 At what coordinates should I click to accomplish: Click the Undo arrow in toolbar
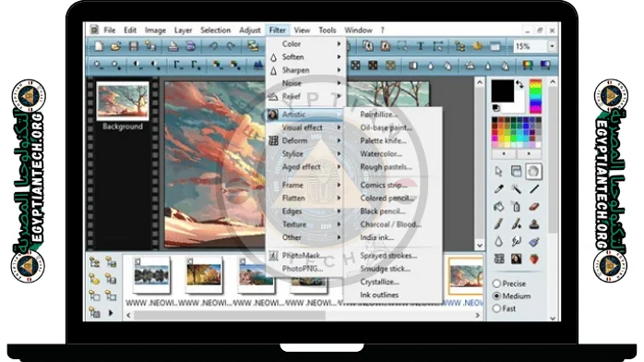213,46
